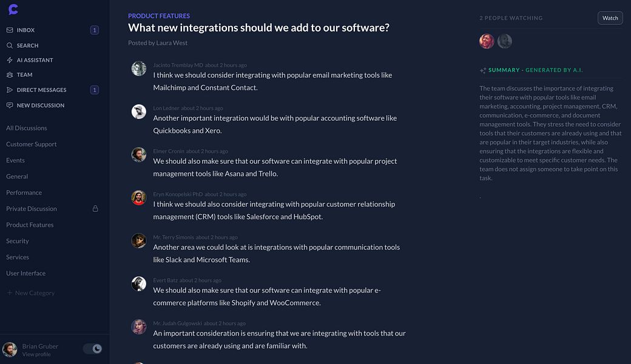Viewport: 631px width, 364px height.
Task: Click Jacinto Tremblay MD's avatar
Action: point(139,69)
